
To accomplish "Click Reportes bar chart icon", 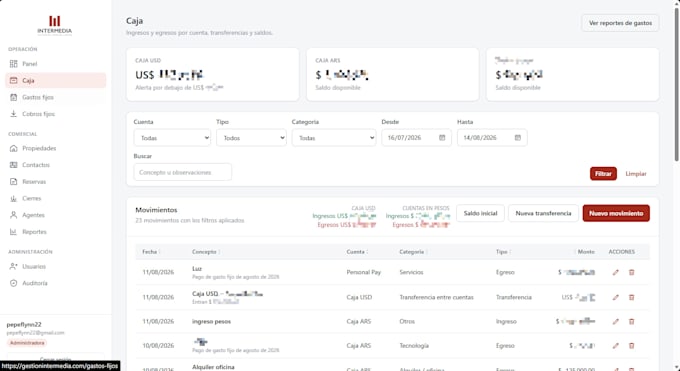I will coord(13,232).
